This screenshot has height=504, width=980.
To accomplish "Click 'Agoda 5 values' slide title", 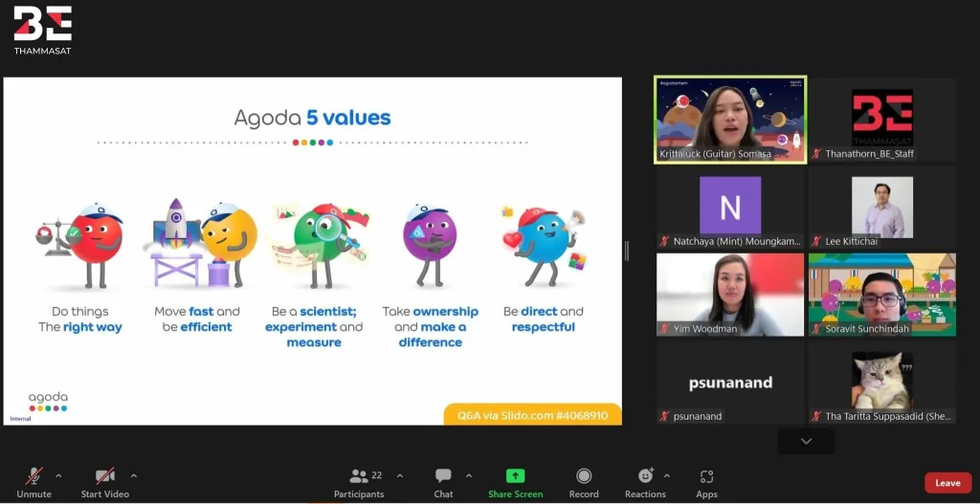I will click(x=313, y=118).
